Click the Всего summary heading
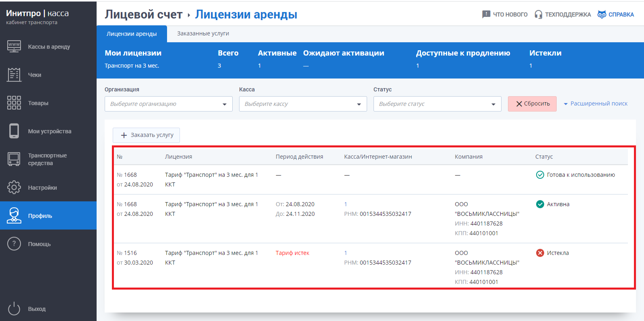 [228, 53]
